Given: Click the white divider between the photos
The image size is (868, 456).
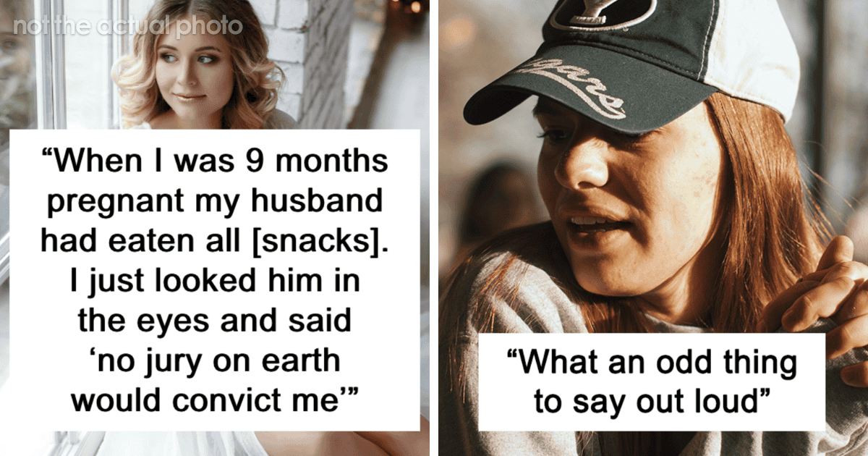Looking at the screenshot, I should [434, 228].
